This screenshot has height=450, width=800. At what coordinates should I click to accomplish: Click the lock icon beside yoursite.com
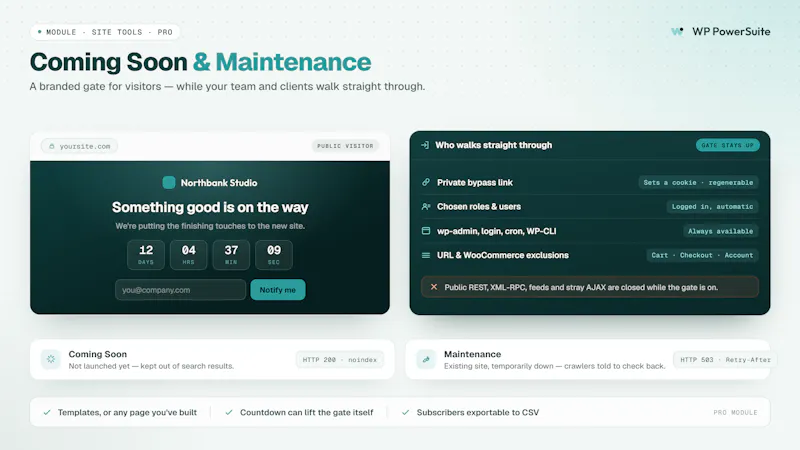coord(52,146)
